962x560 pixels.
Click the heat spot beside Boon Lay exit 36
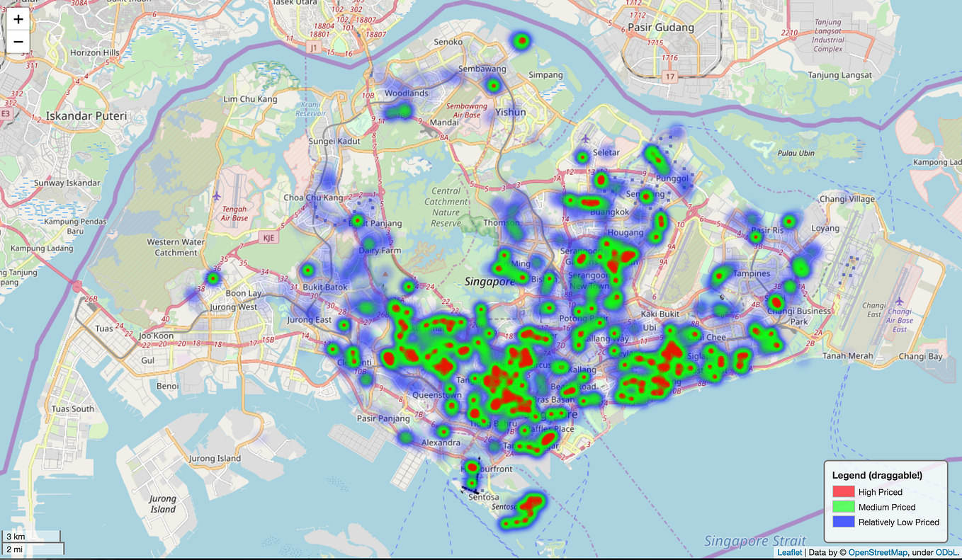point(213,278)
